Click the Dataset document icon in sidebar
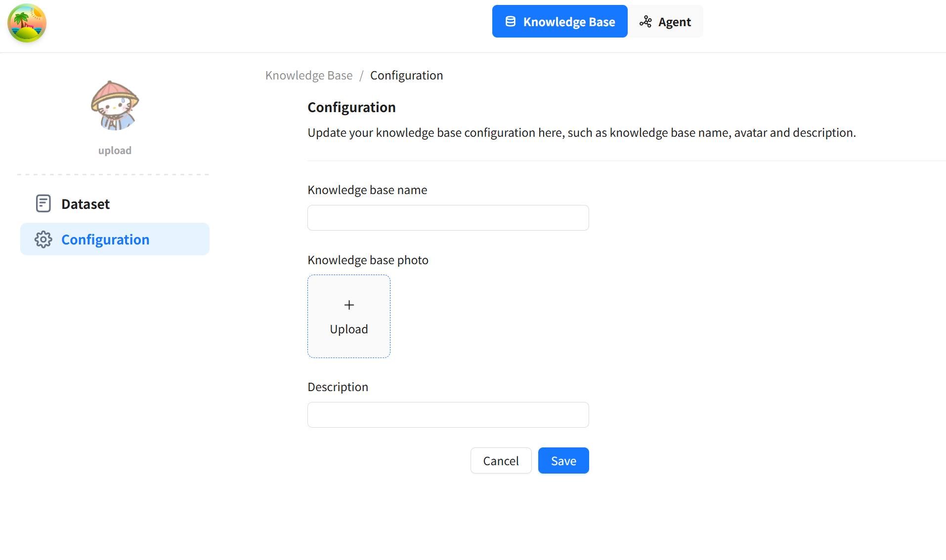 click(x=43, y=203)
